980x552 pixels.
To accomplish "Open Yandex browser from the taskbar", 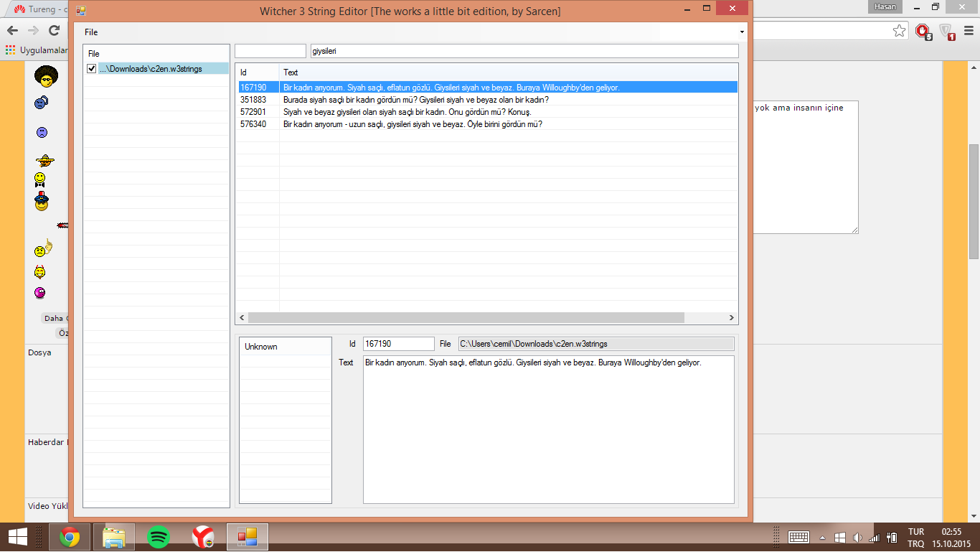I will coord(203,537).
